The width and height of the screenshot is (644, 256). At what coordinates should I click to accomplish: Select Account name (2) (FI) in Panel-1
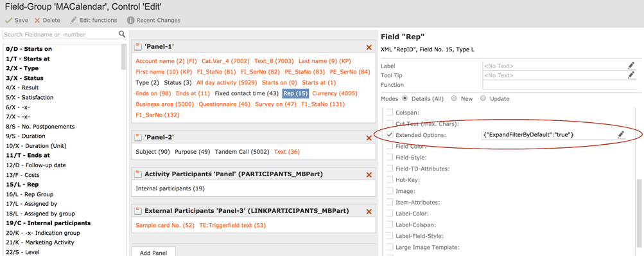pyautogui.click(x=166, y=61)
